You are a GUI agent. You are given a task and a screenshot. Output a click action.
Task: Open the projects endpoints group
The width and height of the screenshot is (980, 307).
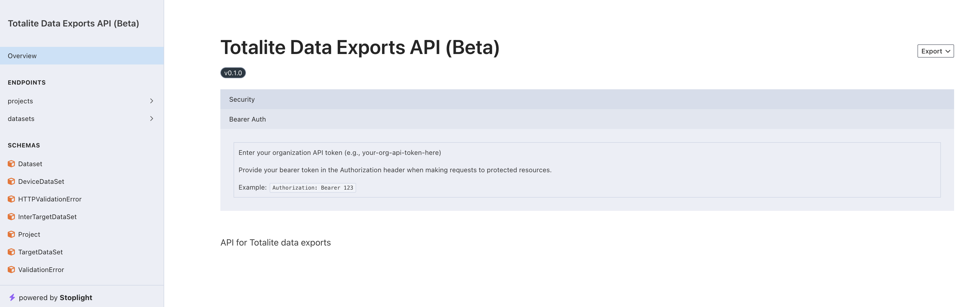[x=82, y=101]
